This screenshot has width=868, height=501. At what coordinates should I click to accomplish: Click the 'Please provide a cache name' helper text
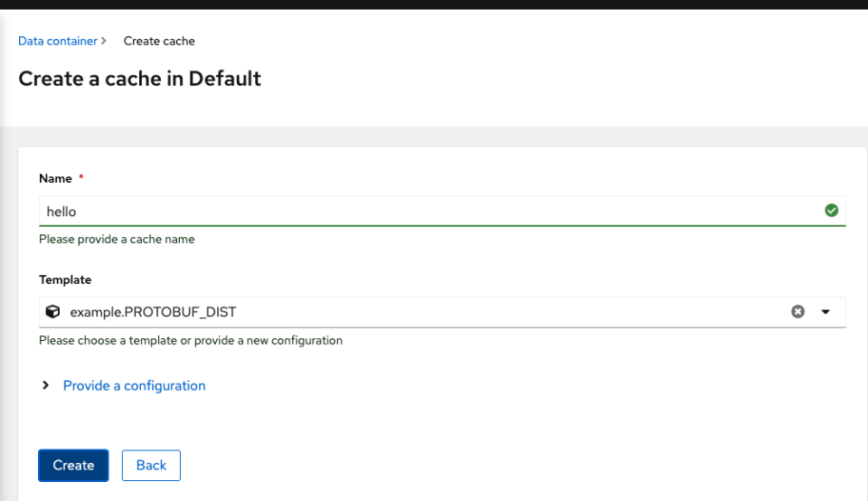[x=117, y=239]
